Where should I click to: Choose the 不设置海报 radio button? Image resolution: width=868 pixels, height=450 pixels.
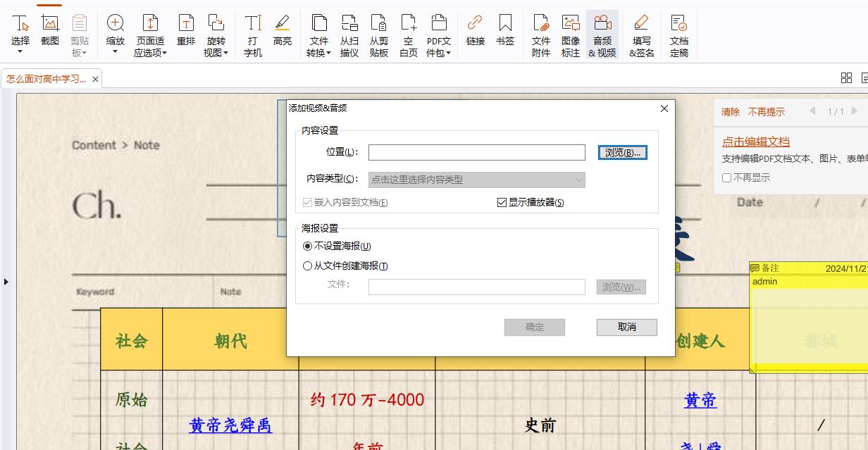coord(307,246)
